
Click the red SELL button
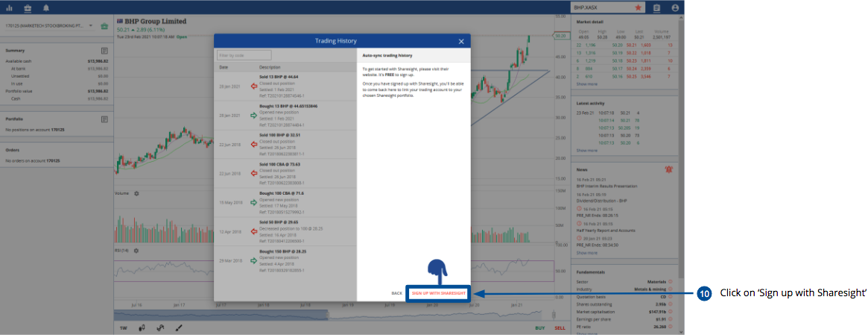560,328
